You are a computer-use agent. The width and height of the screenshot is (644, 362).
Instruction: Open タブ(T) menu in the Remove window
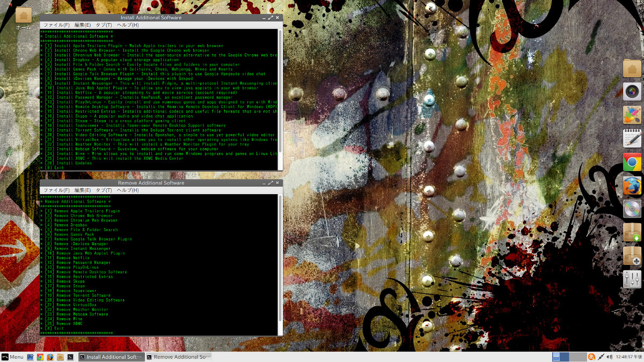point(104,190)
